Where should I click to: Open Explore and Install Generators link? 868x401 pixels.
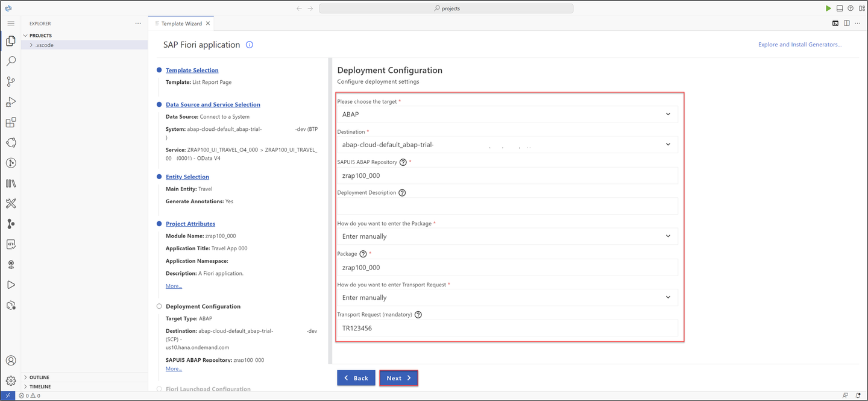[x=800, y=45]
